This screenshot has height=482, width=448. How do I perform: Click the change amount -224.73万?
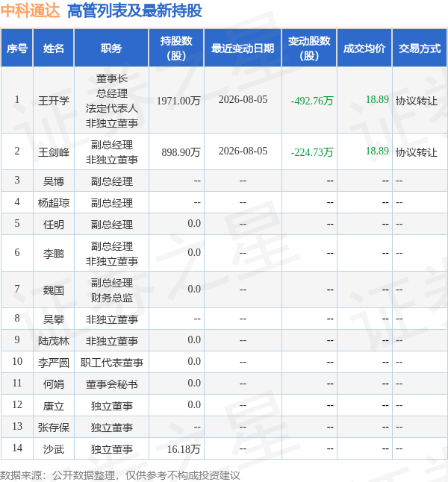tap(312, 152)
